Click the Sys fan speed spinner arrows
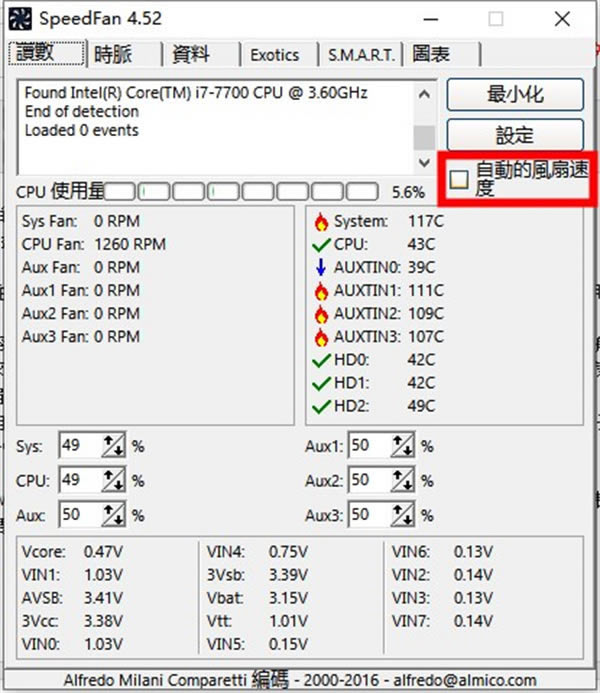The width and height of the screenshot is (600, 693). coord(114,446)
